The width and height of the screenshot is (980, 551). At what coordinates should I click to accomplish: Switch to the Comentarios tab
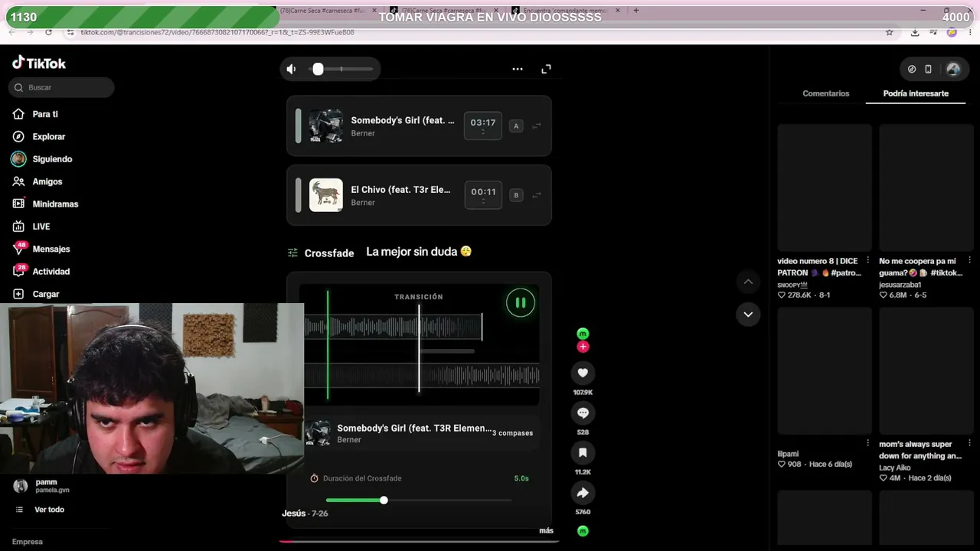point(825,93)
